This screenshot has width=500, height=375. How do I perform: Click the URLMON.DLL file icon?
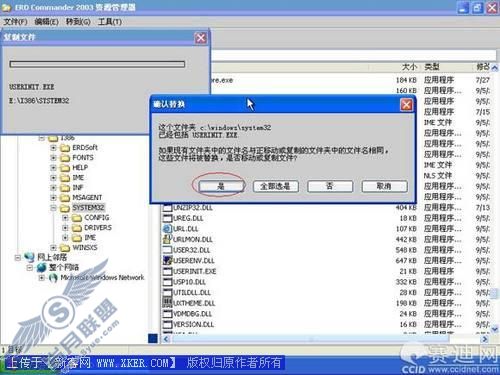point(167,239)
